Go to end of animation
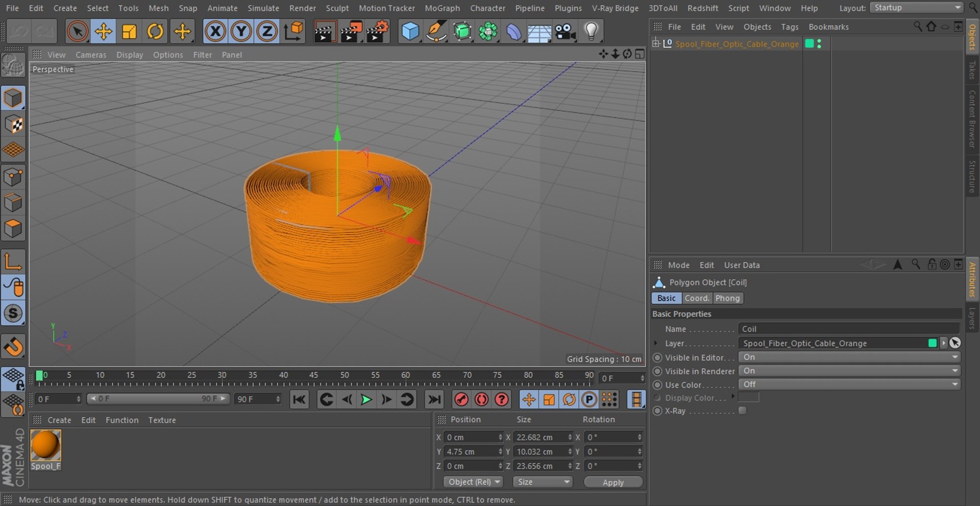This screenshot has height=506, width=980. coord(434,399)
